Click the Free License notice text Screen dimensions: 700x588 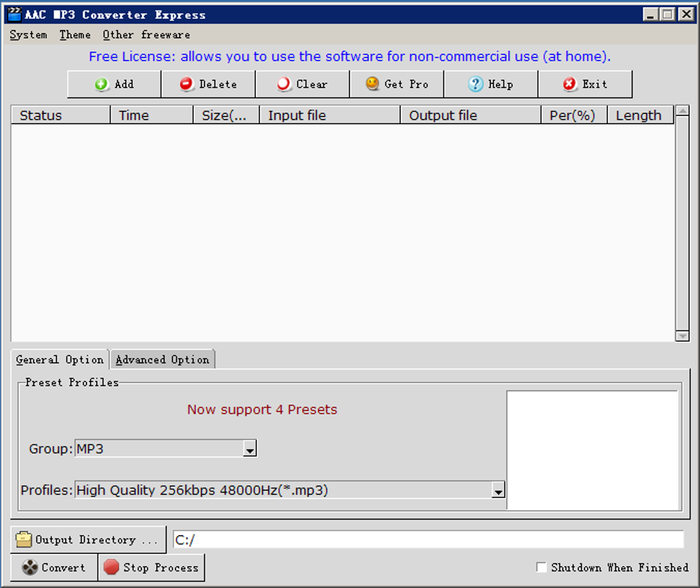coord(349,56)
